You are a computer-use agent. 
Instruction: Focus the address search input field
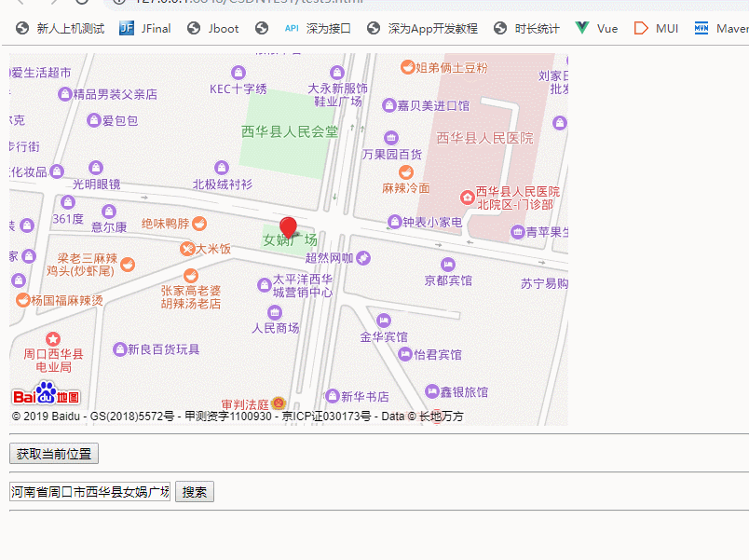[x=89, y=492]
